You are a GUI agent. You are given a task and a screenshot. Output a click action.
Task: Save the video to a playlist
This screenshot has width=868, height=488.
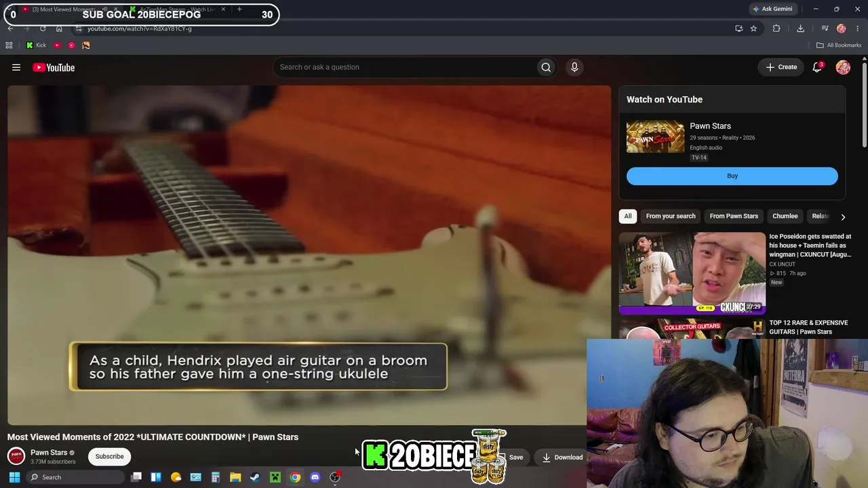click(516, 457)
